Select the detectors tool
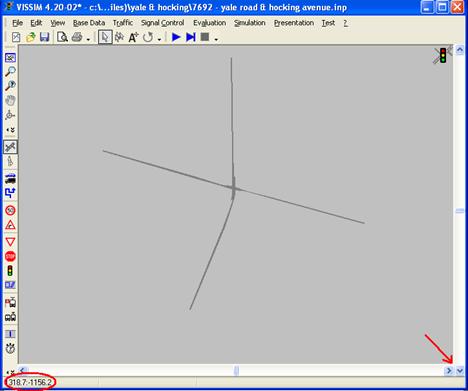 point(10,285)
